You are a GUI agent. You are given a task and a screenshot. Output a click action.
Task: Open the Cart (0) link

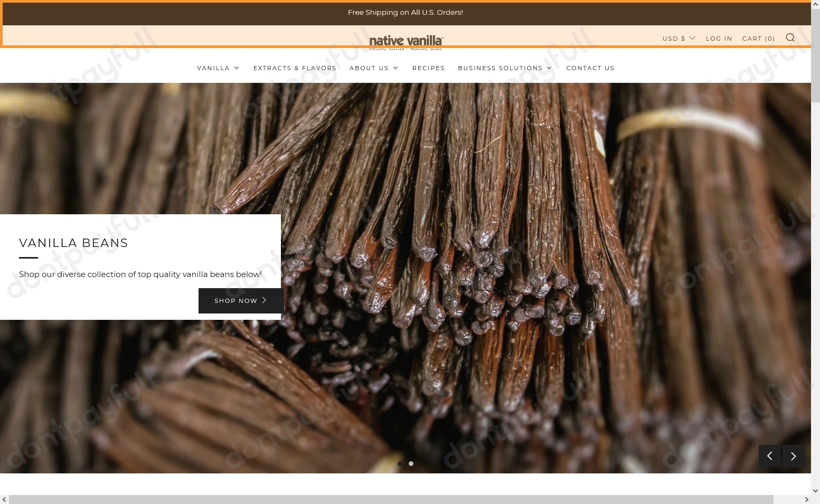(x=758, y=39)
